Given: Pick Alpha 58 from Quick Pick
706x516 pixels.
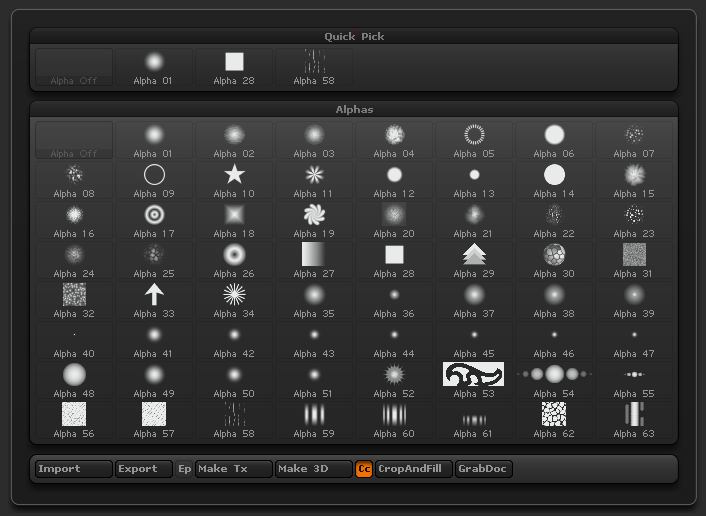Looking at the screenshot, I should [314, 68].
